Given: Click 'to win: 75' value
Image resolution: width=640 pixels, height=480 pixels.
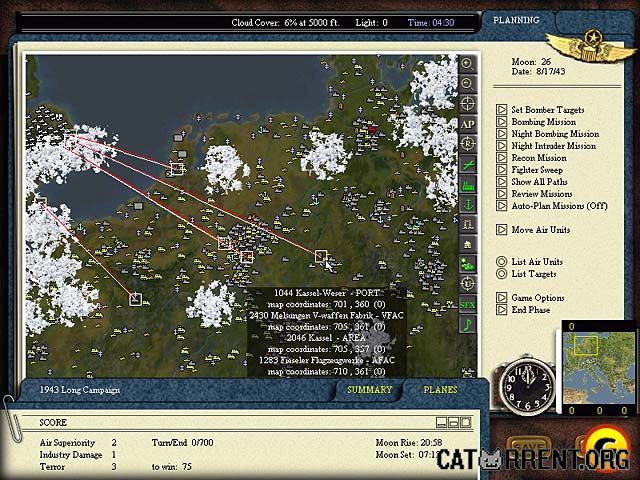Looking at the screenshot, I should click(x=171, y=467).
